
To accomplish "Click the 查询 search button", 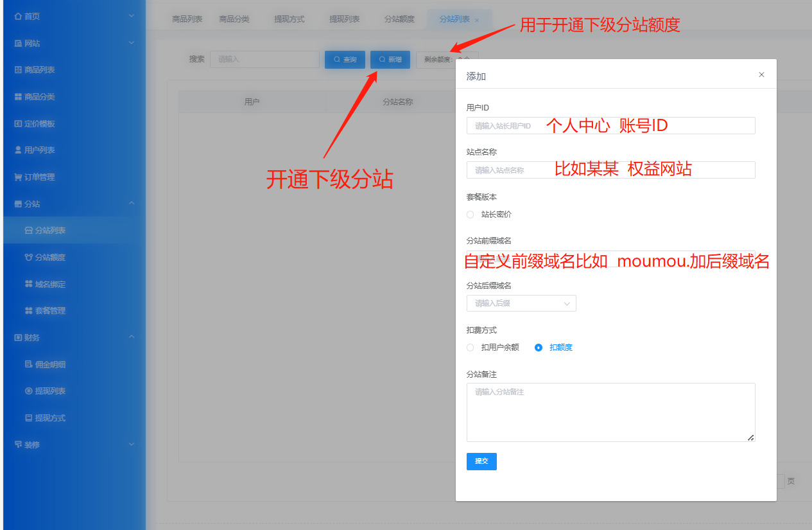I will click(345, 60).
